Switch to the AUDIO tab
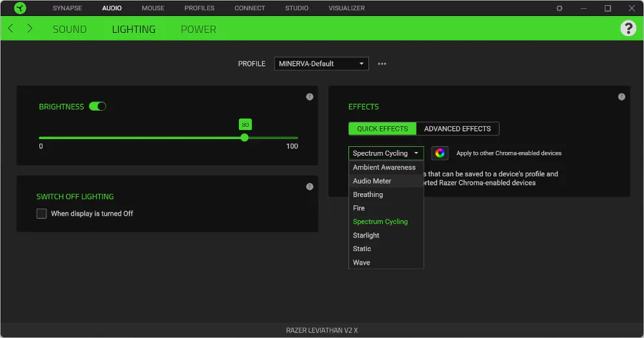 click(111, 8)
